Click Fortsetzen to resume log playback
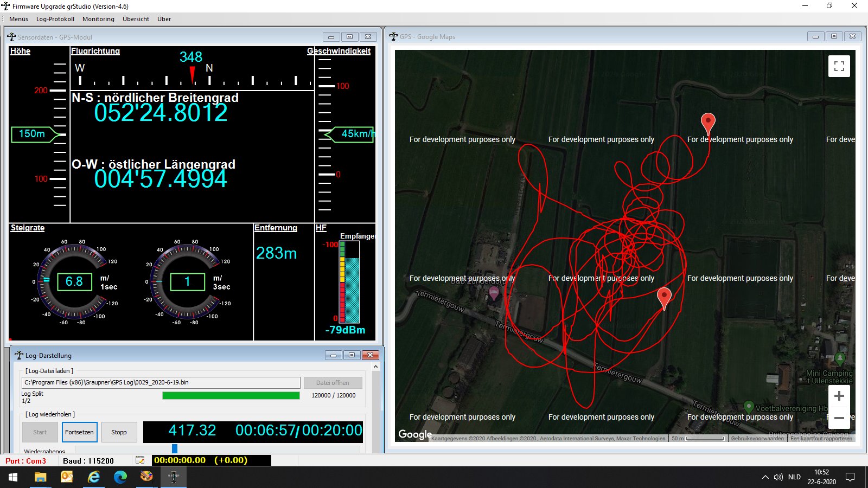The height and width of the screenshot is (488, 868). pos(79,432)
